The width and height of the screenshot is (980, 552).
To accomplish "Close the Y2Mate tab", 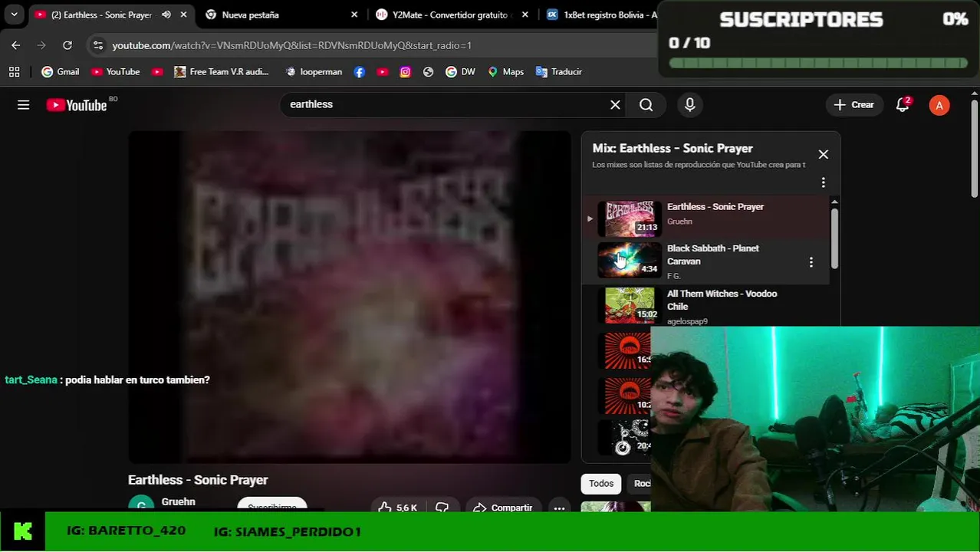I will coord(525,15).
